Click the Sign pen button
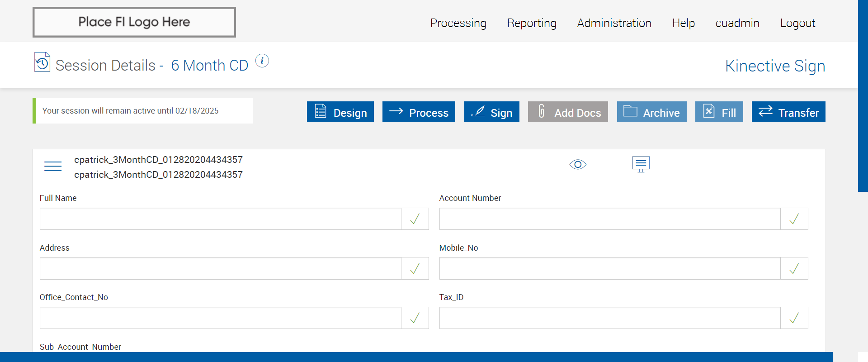Screen dimensions: 868x362 (x=491, y=112)
